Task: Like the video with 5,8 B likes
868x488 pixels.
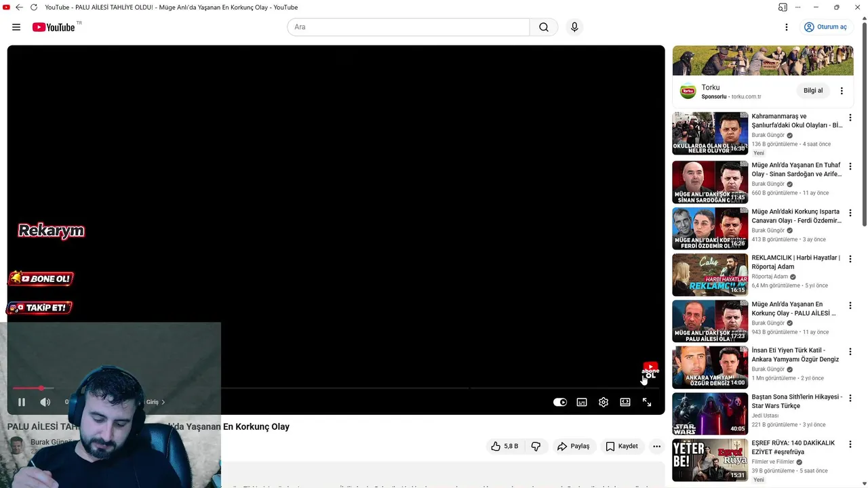Action: click(x=504, y=446)
